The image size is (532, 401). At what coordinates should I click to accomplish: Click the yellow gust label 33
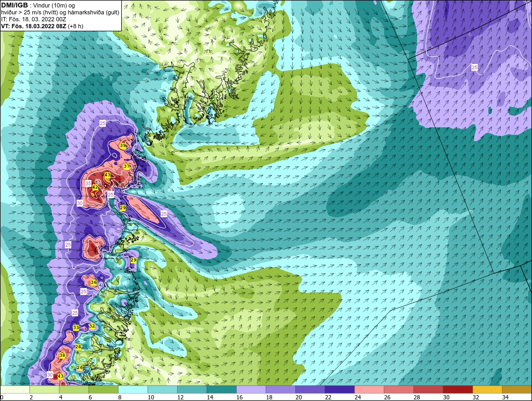coord(76,328)
